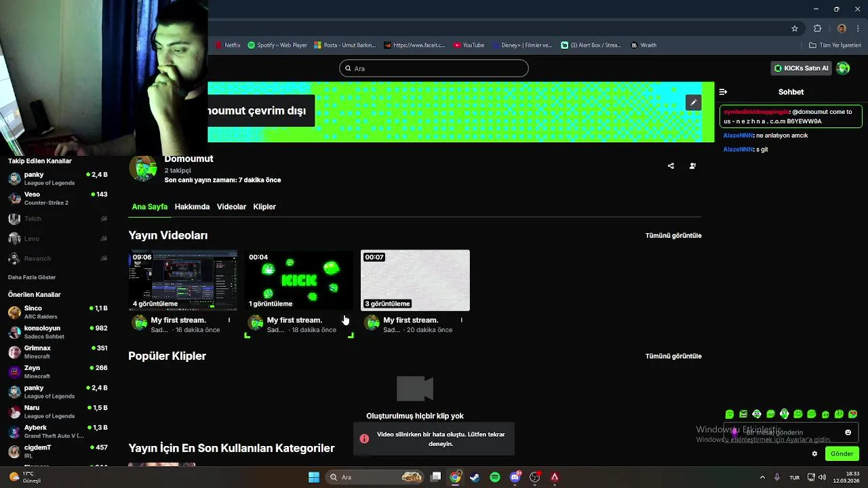Open the 09:06 stream video thumbnail
Screen dimensions: 868x488
pyautogui.click(x=183, y=280)
